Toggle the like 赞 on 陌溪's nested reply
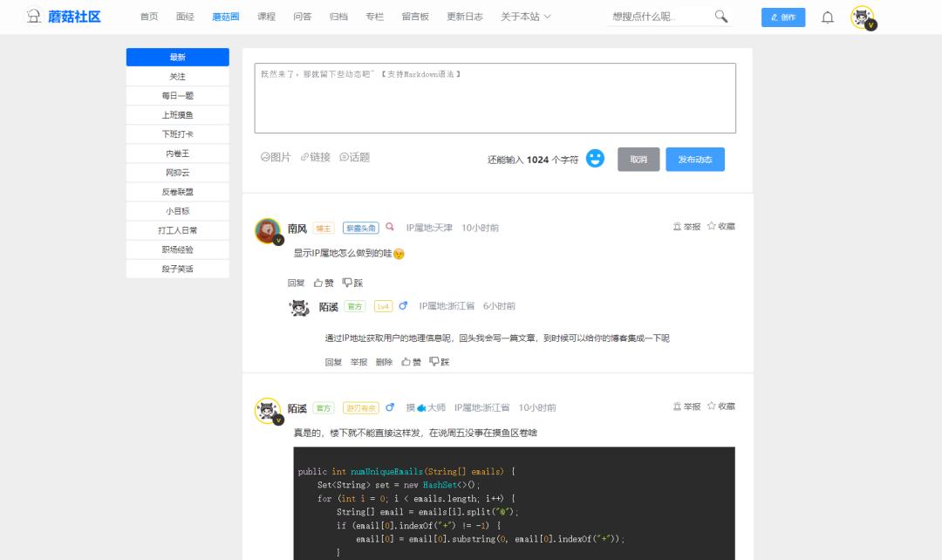942x560 pixels. (x=409, y=361)
